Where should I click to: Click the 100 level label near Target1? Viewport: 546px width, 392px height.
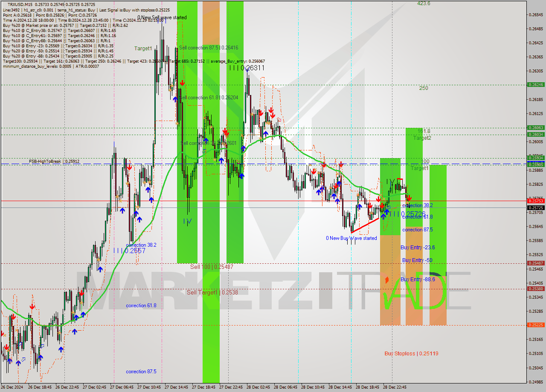[x=425, y=161]
